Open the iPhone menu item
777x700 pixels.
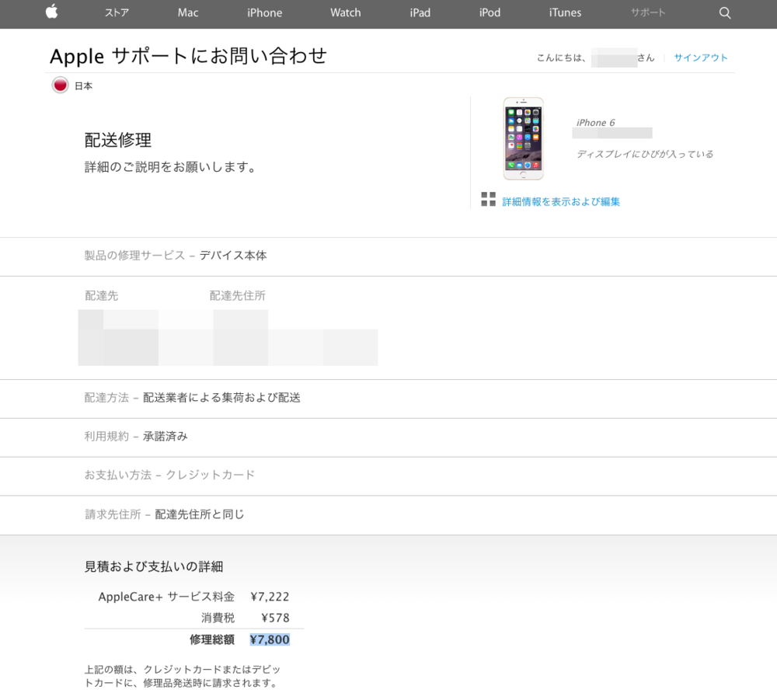click(x=265, y=13)
